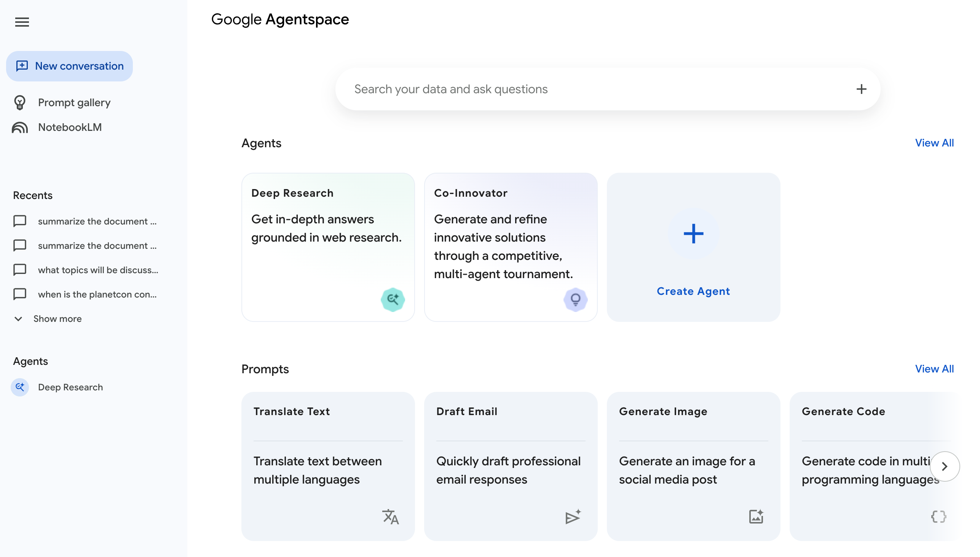
Task: Click 'Translate text between multiple languages' description
Action: point(318,471)
